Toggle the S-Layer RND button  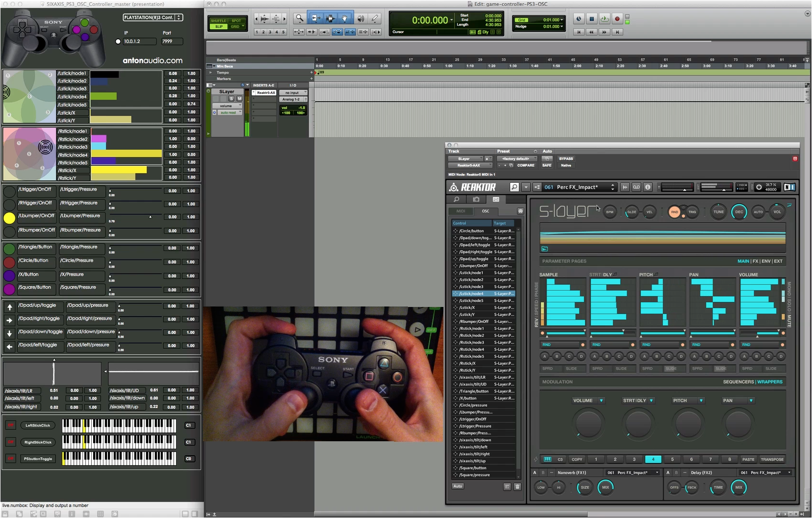pyautogui.click(x=674, y=212)
